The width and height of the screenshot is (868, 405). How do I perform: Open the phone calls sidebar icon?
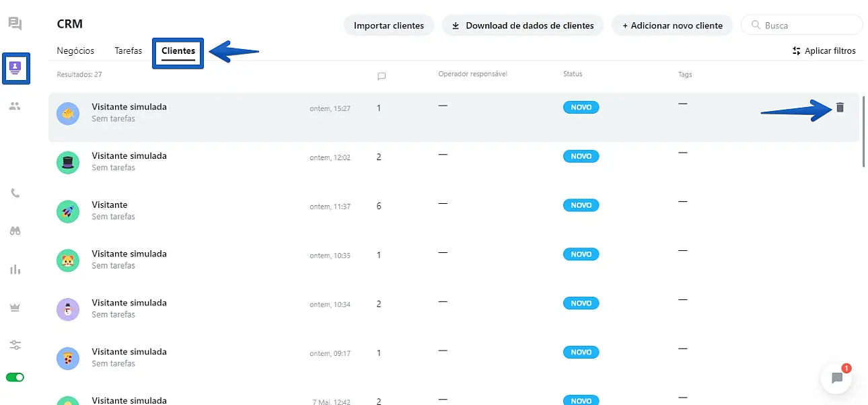tap(15, 193)
